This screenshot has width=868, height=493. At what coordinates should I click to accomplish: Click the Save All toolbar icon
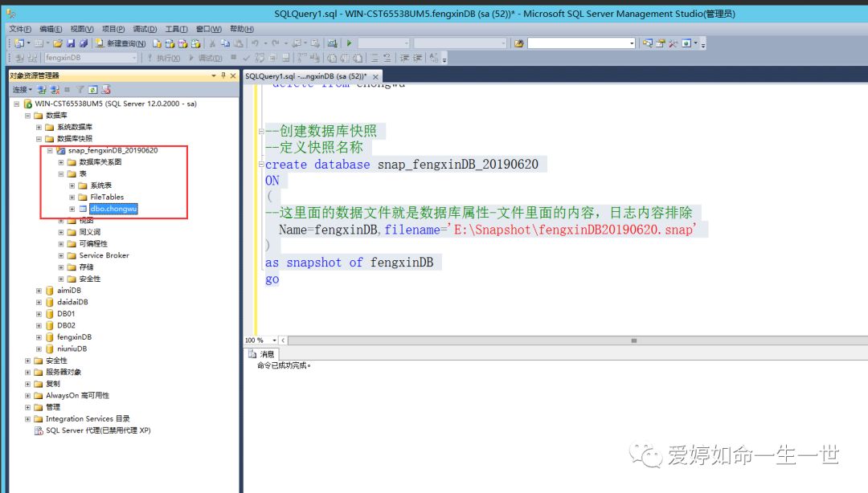click(x=83, y=43)
